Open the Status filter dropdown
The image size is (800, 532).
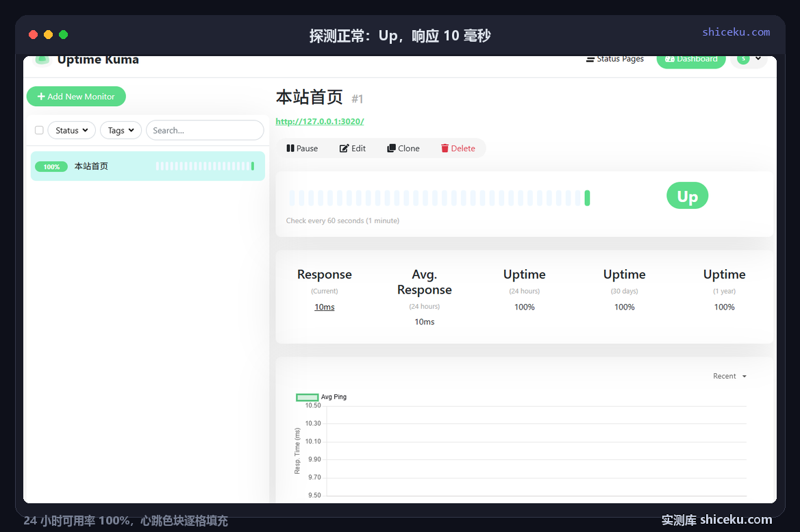tap(71, 130)
